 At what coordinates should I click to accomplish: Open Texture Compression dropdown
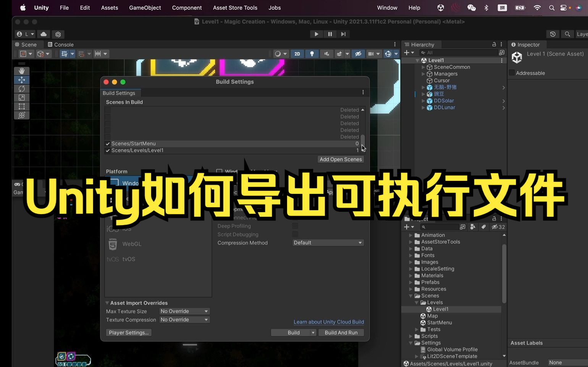[184, 320]
